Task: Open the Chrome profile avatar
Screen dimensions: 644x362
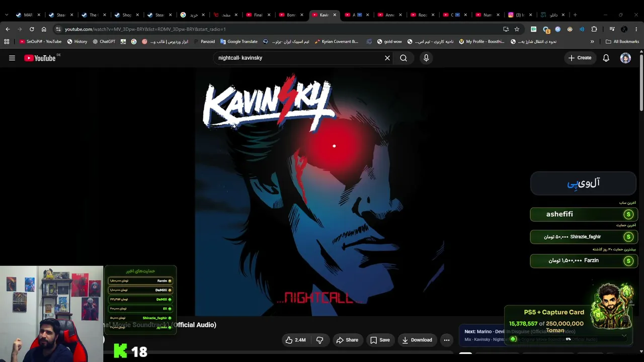Action: coord(624,29)
